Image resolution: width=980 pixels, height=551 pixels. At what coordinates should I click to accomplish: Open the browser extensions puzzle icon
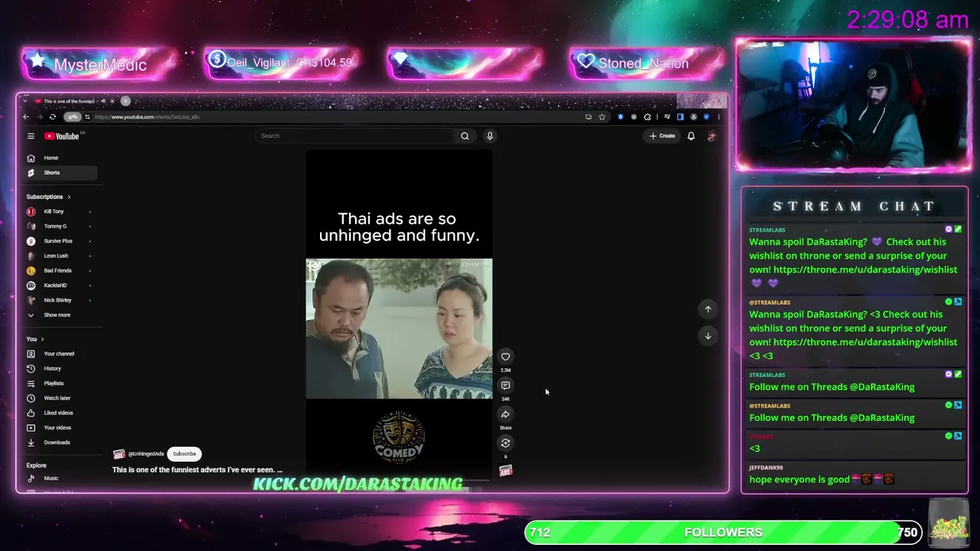[647, 117]
